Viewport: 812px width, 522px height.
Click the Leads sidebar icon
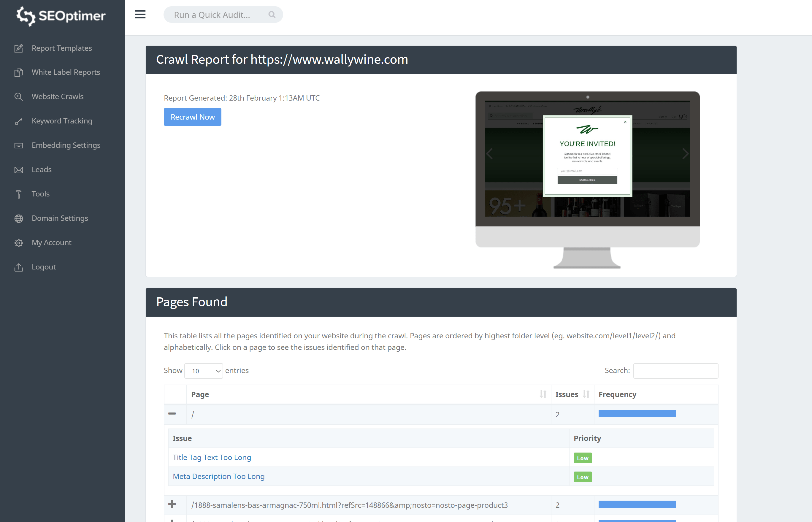(19, 169)
